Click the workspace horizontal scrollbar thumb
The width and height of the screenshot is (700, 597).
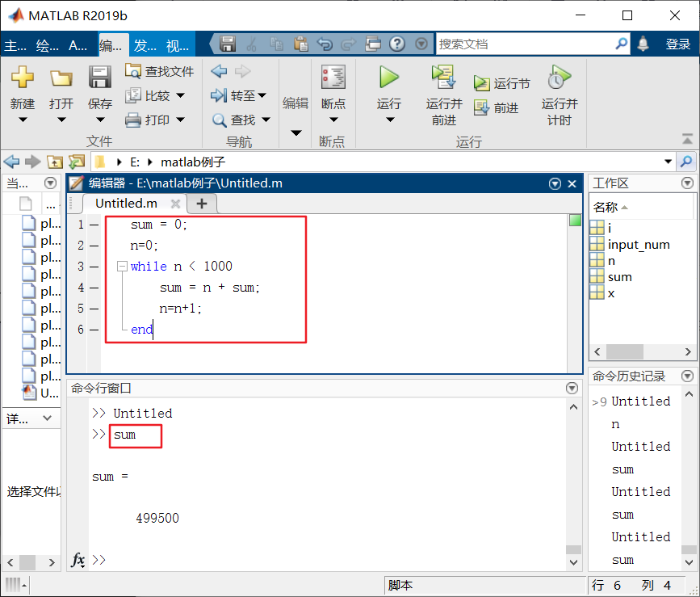(x=624, y=351)
